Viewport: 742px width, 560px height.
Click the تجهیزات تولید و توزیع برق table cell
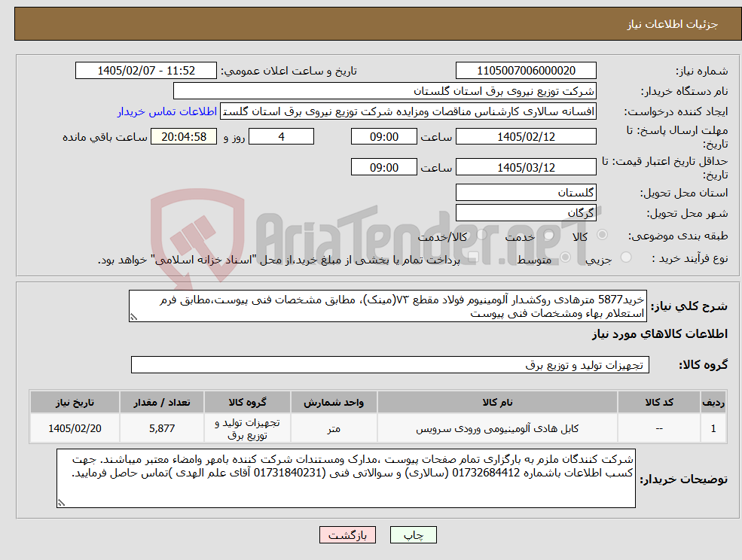(x=247, y=428)
